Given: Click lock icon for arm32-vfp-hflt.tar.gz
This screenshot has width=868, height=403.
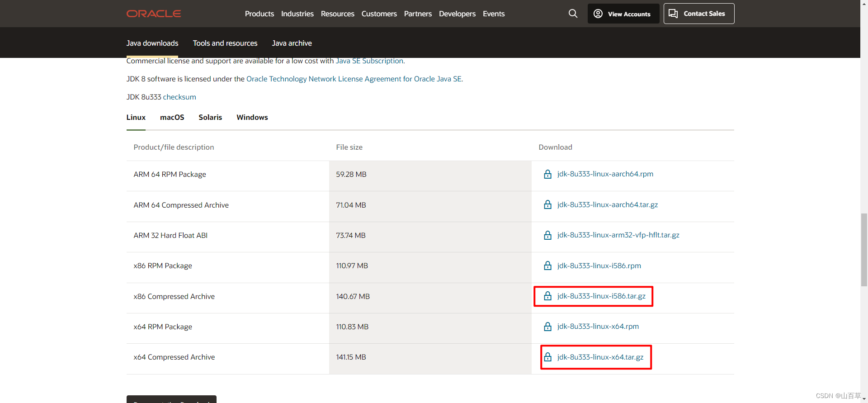Looking at the screenshot, I should point(547,235).
